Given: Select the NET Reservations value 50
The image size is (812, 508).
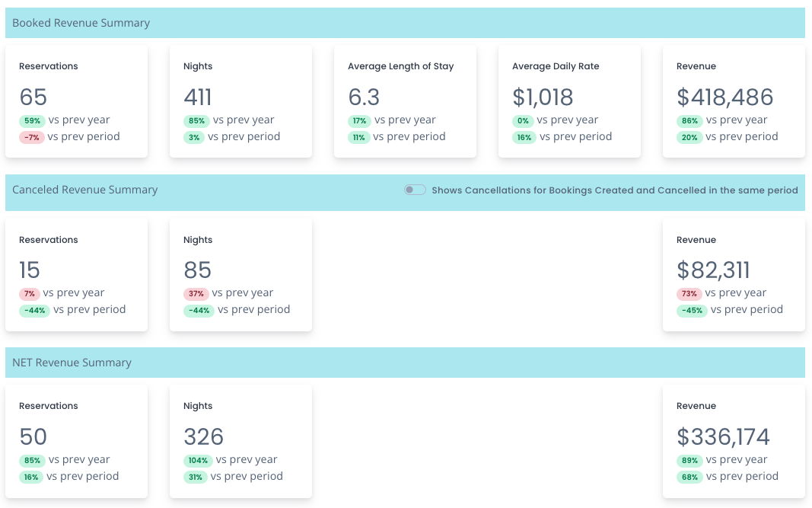Looking at the screenshot, I should tap(33, 436).
